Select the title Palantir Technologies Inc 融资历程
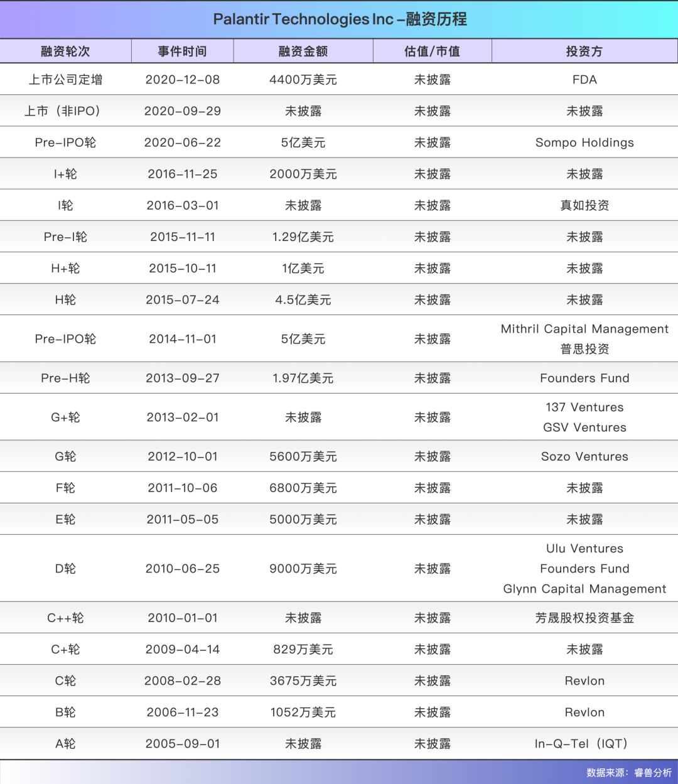 point(340,19)
